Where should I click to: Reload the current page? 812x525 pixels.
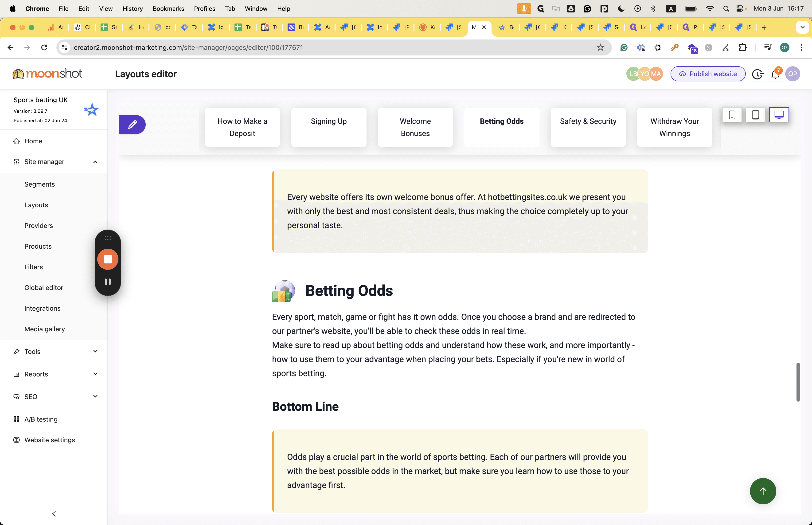point(44,47)
